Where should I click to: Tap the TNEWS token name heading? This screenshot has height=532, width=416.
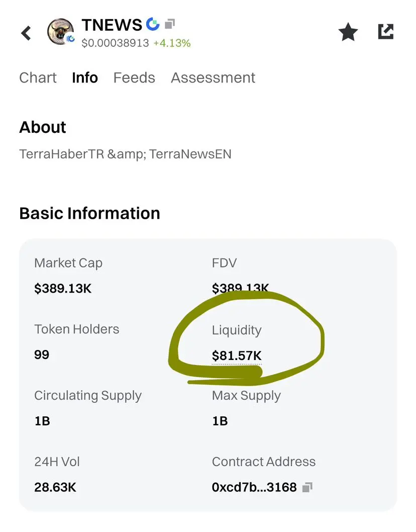tap(112, 25)
